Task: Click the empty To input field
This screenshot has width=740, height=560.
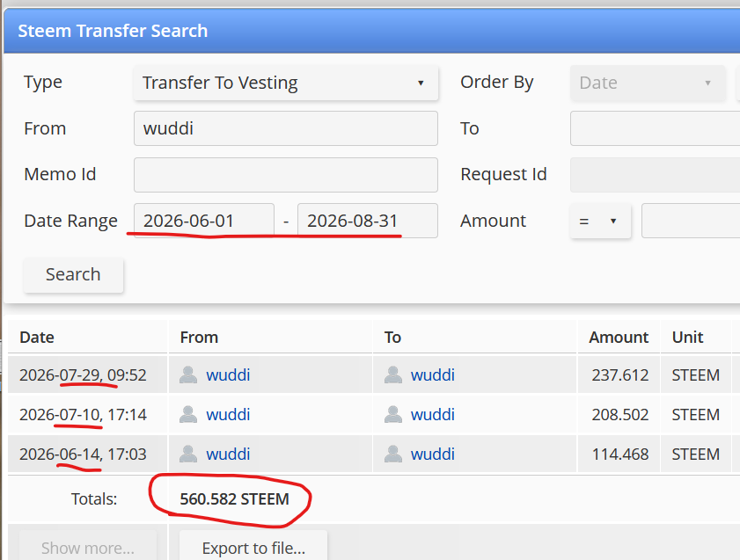Action: tap(655, 128)
